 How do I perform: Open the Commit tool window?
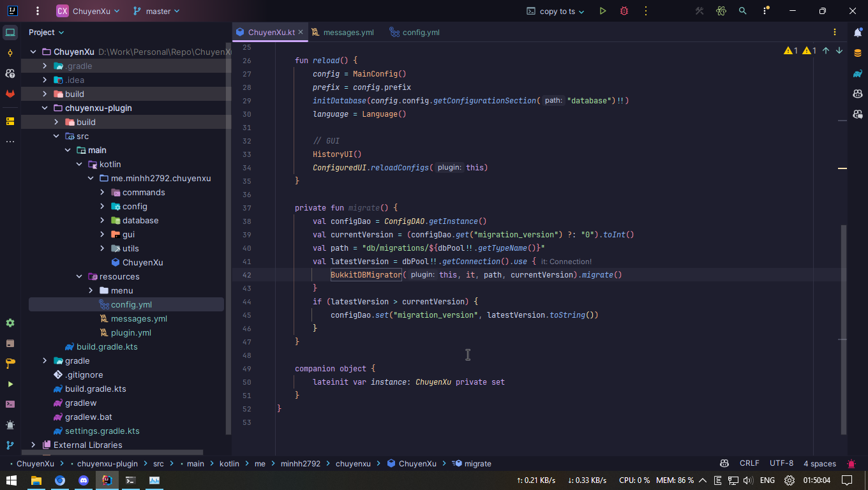[x=10, y=52]
